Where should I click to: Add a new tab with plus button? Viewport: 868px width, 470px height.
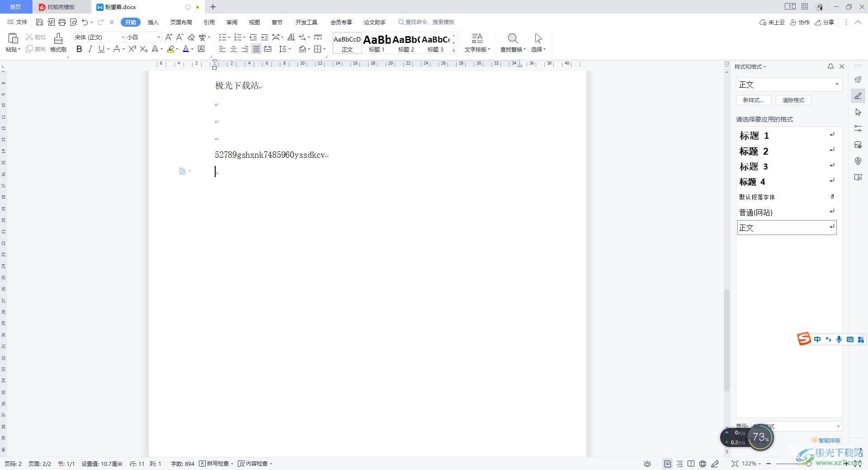coord(213,7)
